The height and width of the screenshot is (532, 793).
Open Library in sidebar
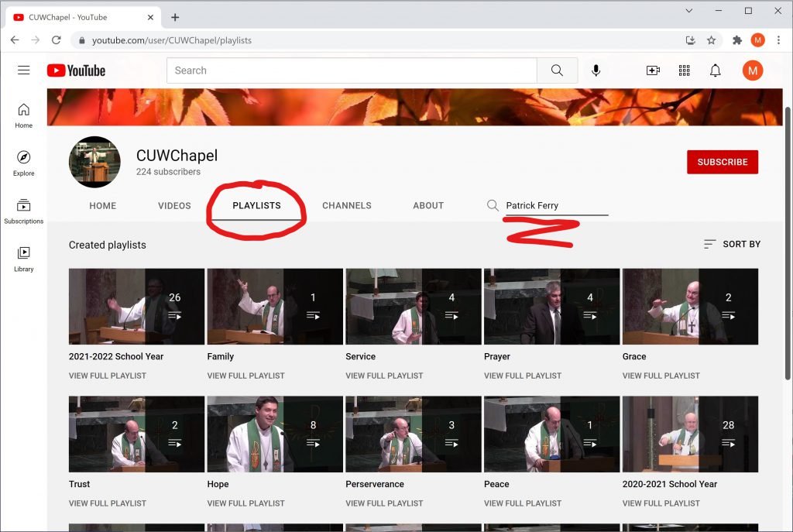[x=24, y=259]
